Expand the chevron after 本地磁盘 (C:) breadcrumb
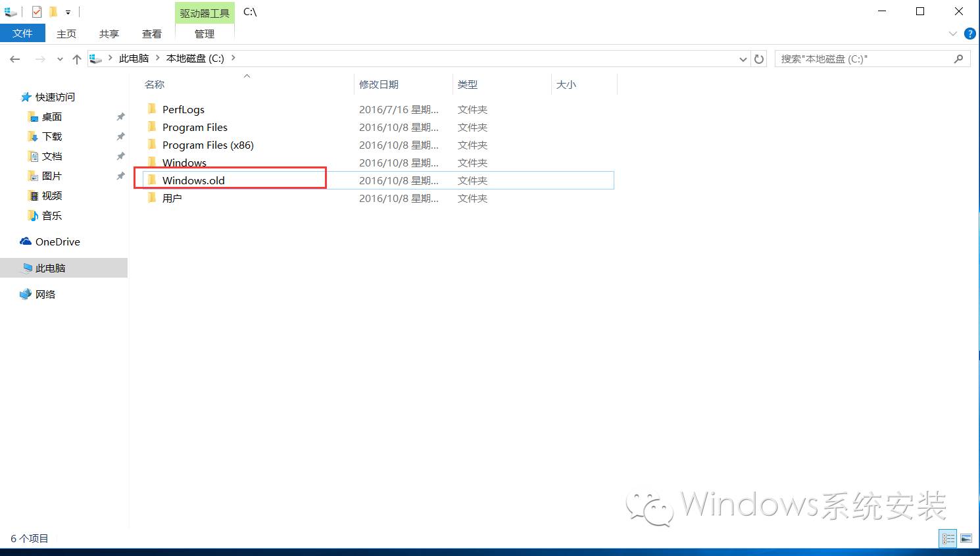 tap(233, 58)
